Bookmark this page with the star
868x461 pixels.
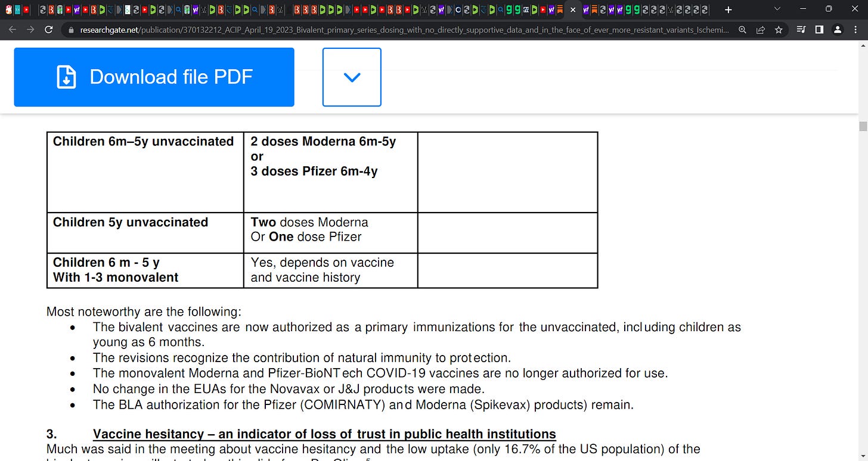tap(779, 30)
